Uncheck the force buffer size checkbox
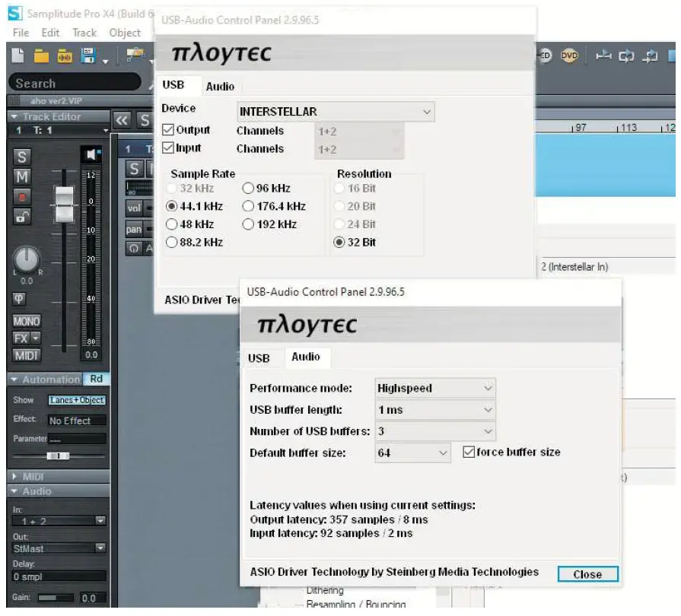 pos(469,452)
